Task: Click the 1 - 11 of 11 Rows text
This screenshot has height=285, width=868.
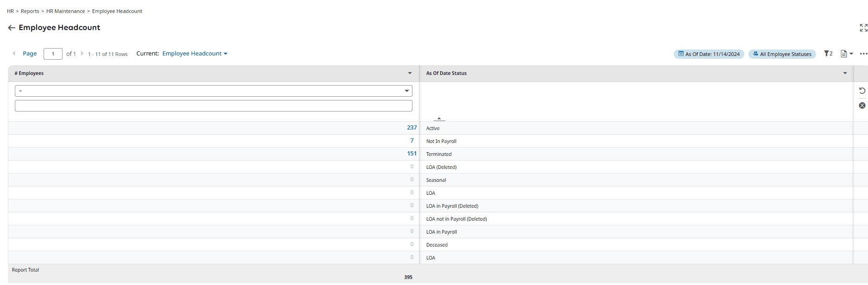Action: [x=108, y=54]
